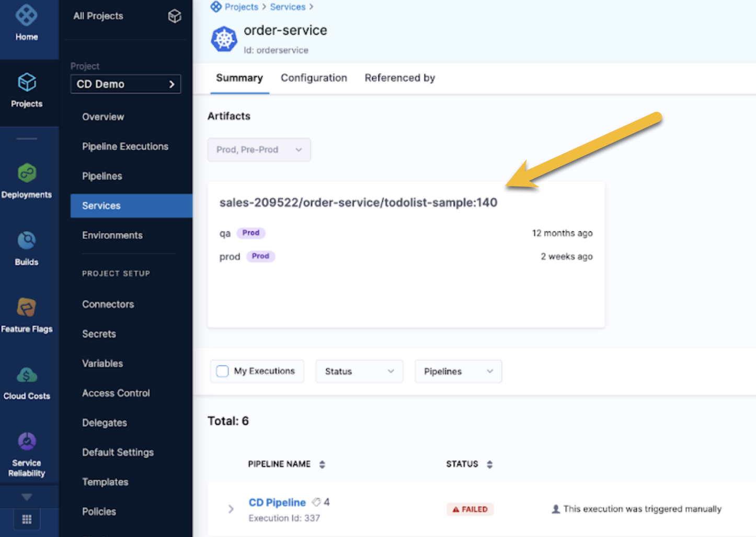Expand the Prod, Pre-Prod environment dropdown
Viewport: 756px width, 537px height.
[x=259, y=150]
